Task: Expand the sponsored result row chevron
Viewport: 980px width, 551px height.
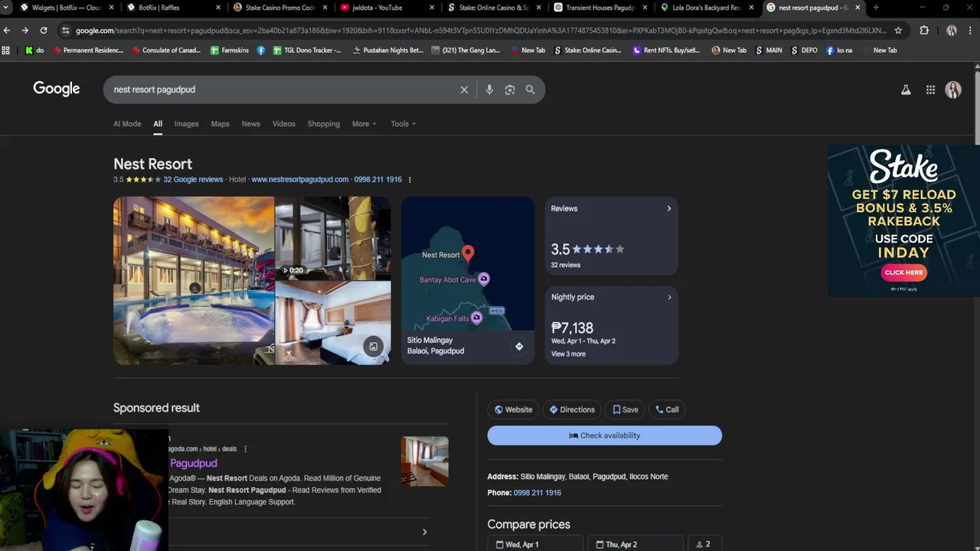Action: (x=425, y=532)
